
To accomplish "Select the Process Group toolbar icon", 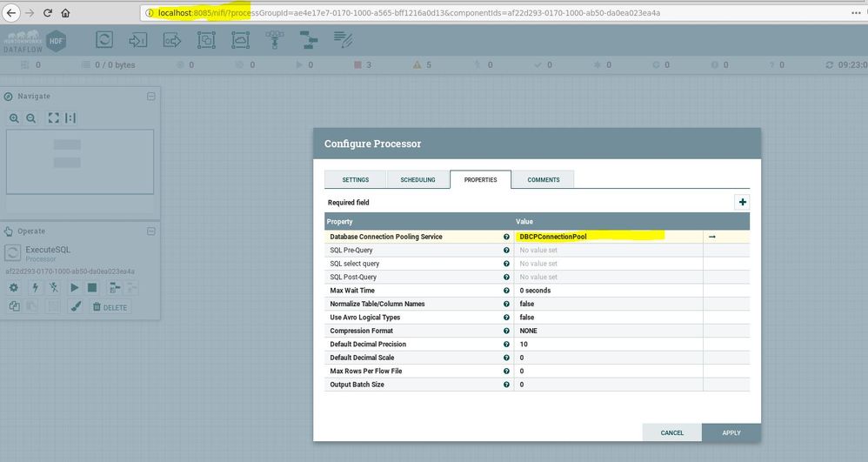I will [206, 39].
